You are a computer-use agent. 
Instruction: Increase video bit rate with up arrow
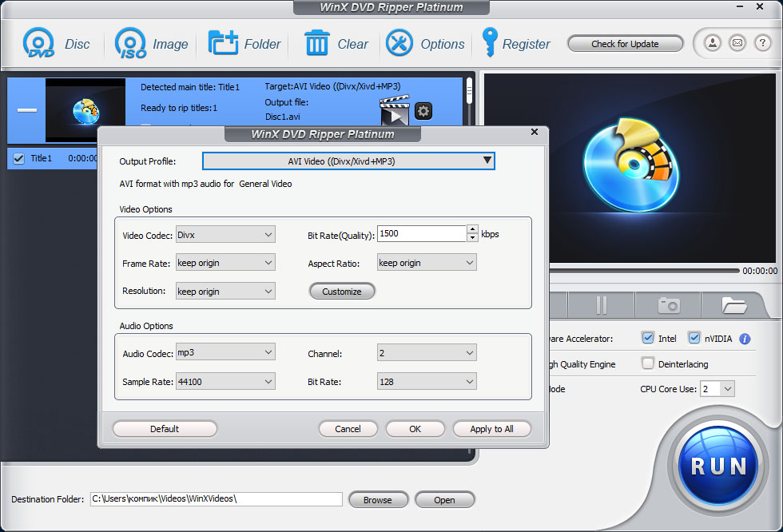472,229
